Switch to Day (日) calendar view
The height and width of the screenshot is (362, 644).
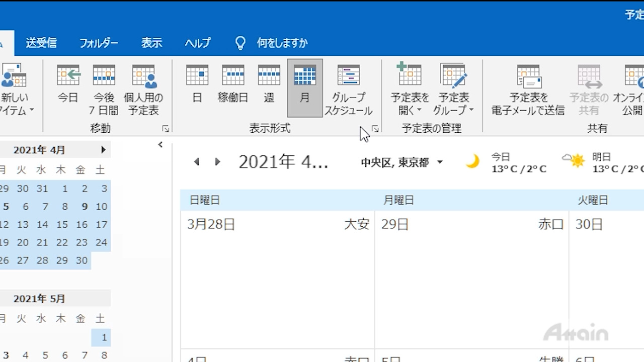(197, 85)
